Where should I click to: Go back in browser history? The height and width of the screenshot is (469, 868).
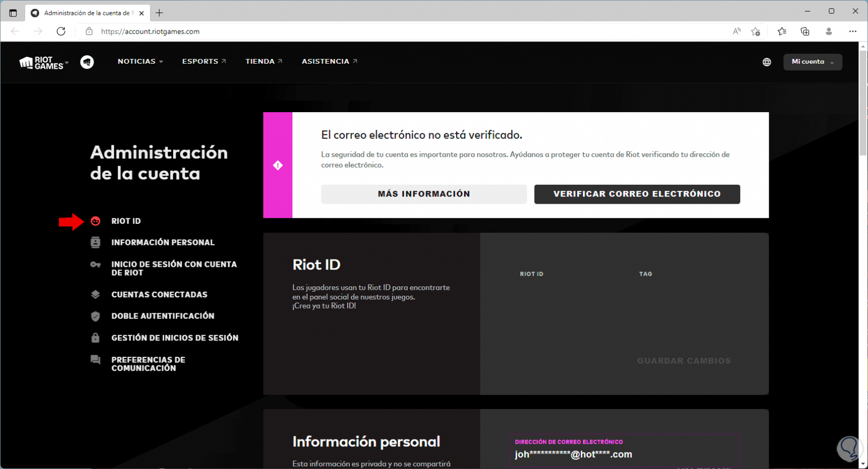pyautogui.click(x=15, y=31)
